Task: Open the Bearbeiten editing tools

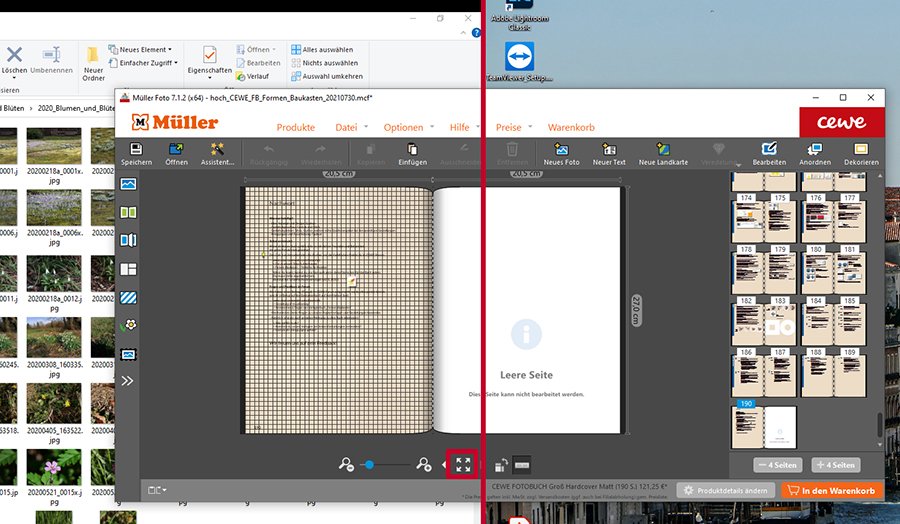Action: tap(769, 152)
